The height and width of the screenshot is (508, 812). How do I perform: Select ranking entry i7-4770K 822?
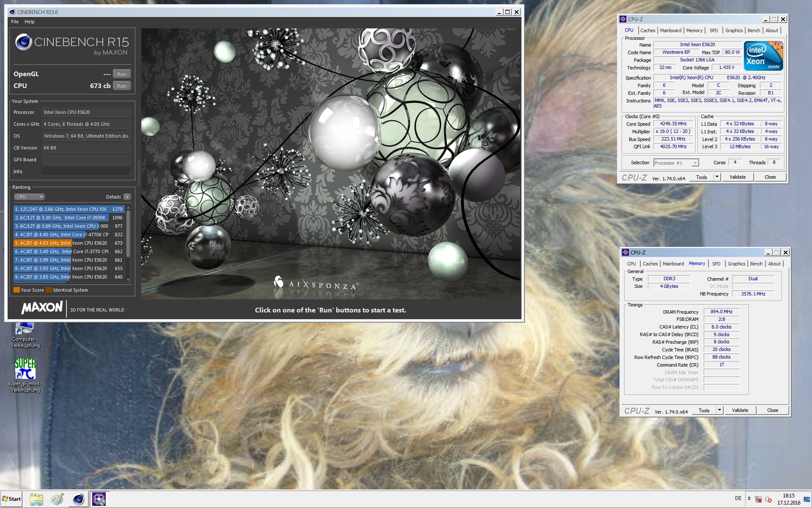click(x=69, y=235)
